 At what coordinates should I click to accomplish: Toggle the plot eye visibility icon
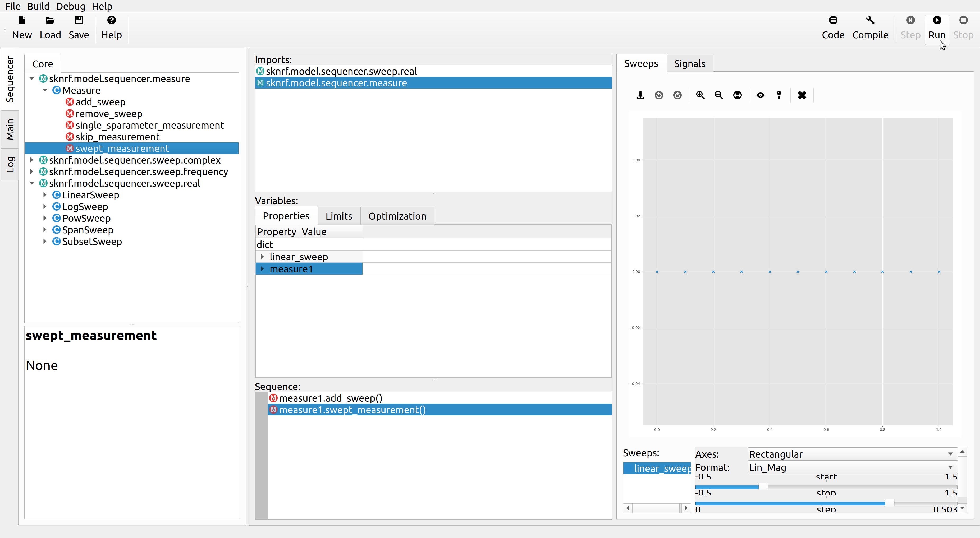(760, 95)
